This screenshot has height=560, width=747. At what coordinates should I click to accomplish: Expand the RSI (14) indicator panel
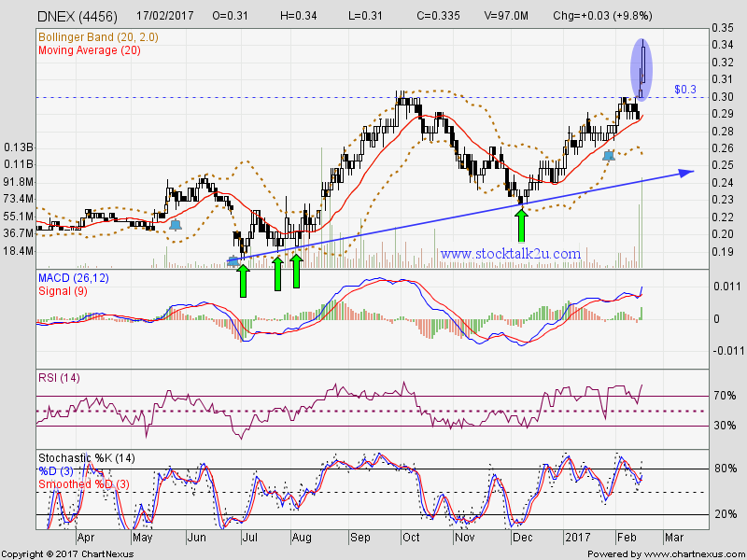point(58,376)
